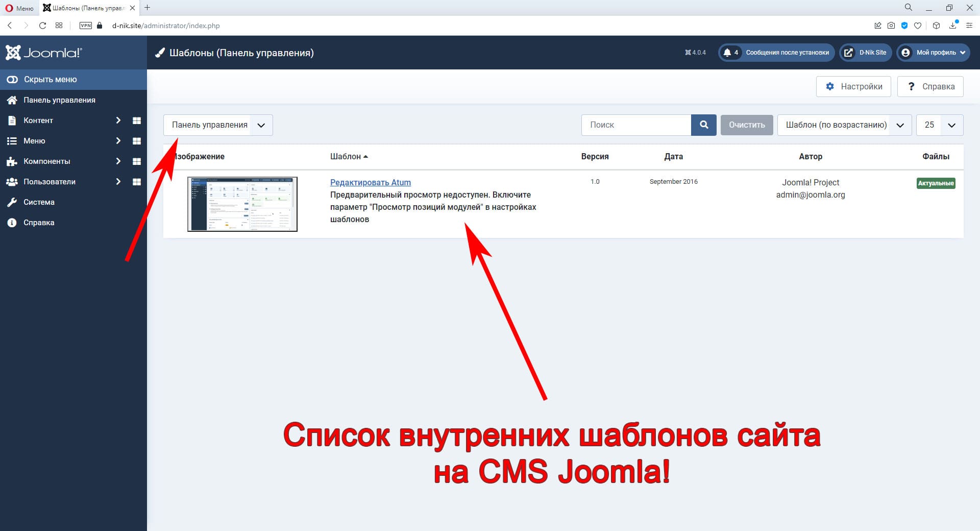Viewport: 980px width, 531px height.
Task: Click the paintbrush Шаблоны title icon
Action: click(x=160, y=53)
